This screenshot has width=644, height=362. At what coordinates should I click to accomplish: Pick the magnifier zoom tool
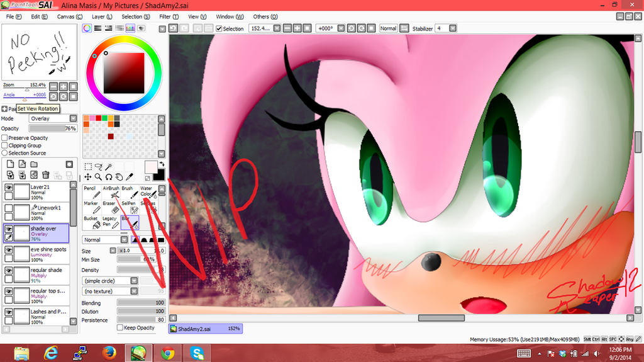[99, 177]
